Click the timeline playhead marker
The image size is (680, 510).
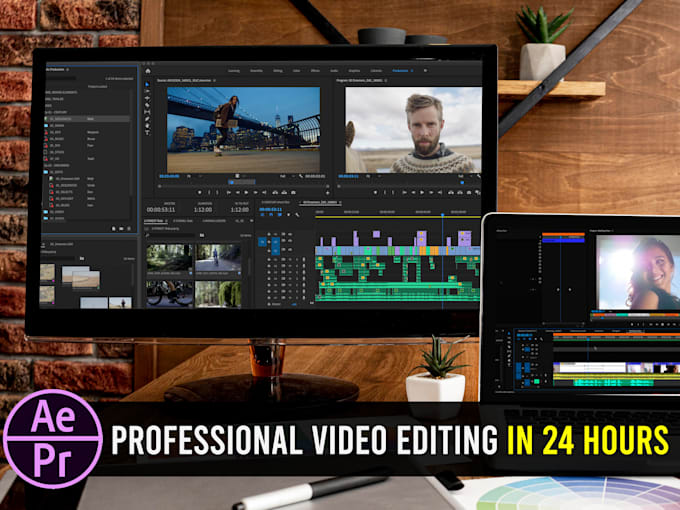coord(442,215)
